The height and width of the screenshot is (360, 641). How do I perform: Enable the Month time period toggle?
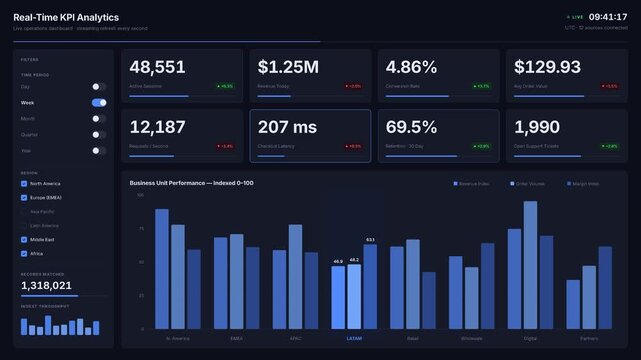pyautogui.click(x=99, y=119)
